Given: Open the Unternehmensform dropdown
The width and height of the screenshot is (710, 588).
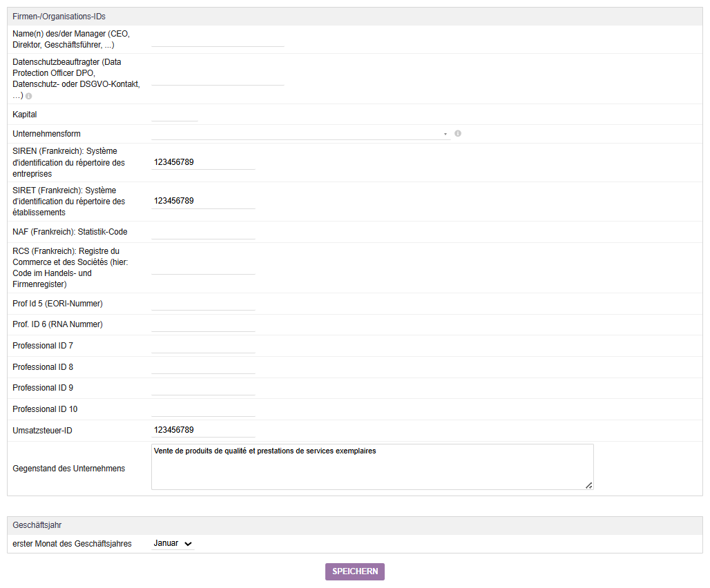Looking at the screenshot, I should 300,133.
